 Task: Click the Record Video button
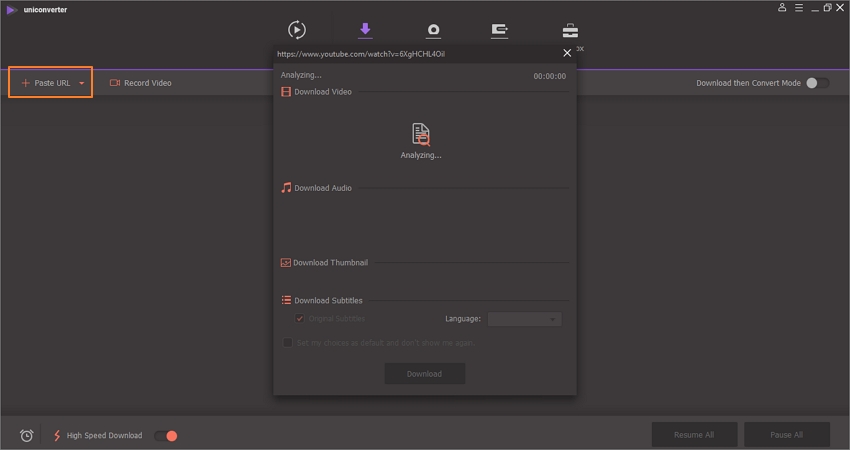click(140, 83)
